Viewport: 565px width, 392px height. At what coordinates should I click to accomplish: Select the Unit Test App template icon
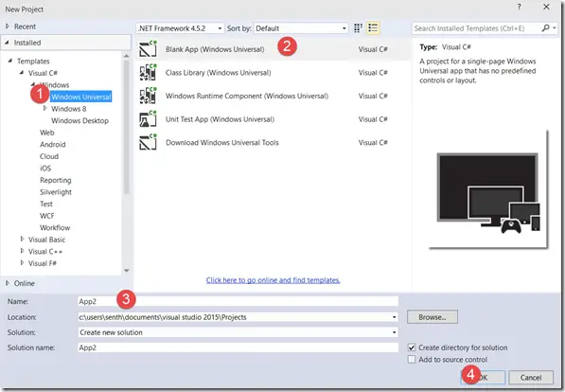(x=148, y=119)
